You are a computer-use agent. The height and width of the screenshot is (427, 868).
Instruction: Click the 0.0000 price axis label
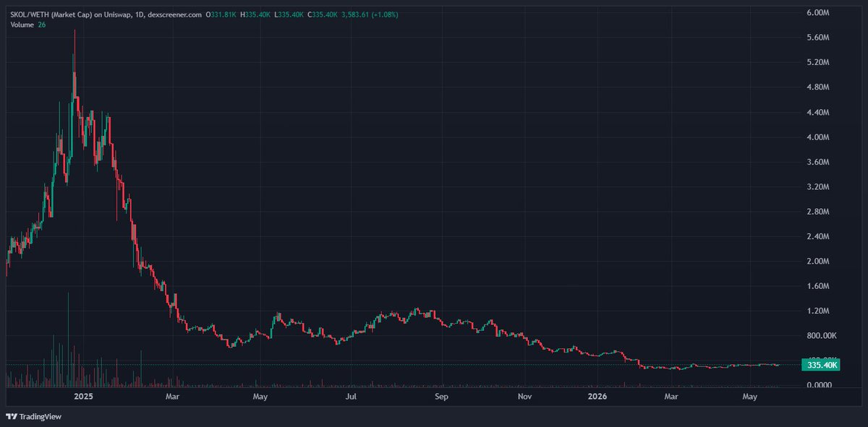click(x=819, y=386)
